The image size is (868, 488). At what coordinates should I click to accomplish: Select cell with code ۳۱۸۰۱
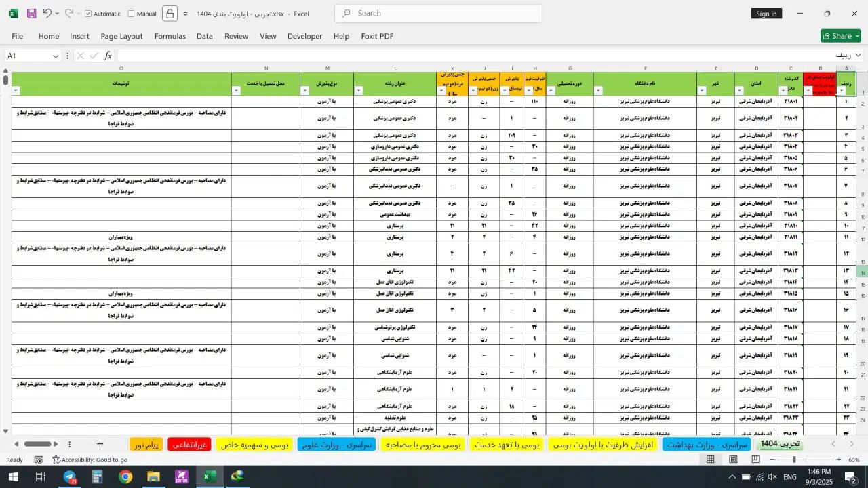(x=791, y=101)
